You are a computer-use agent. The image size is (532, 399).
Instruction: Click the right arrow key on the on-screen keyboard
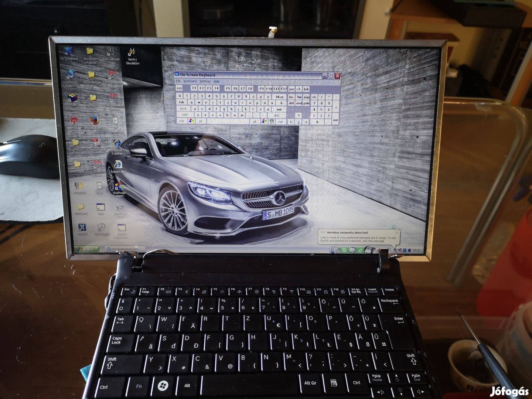point(306,122)
